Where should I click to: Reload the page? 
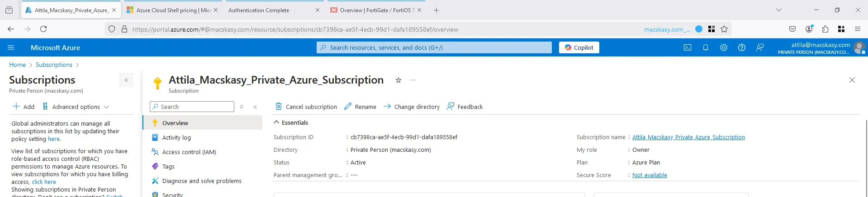coord(43,29)
